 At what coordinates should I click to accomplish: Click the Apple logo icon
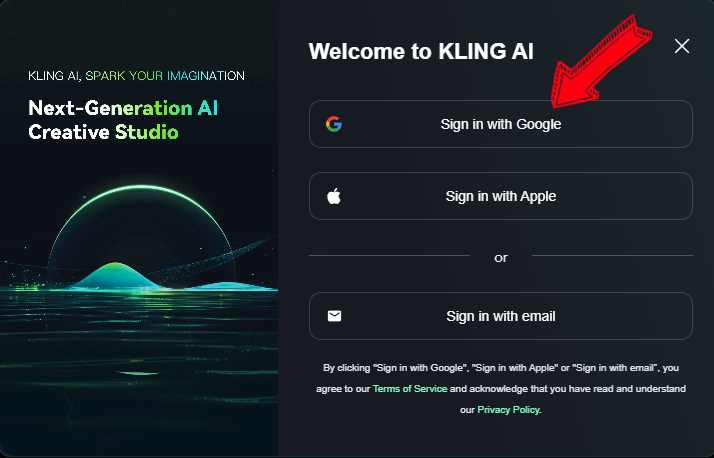pyautogui.click(x=334, y=196)
